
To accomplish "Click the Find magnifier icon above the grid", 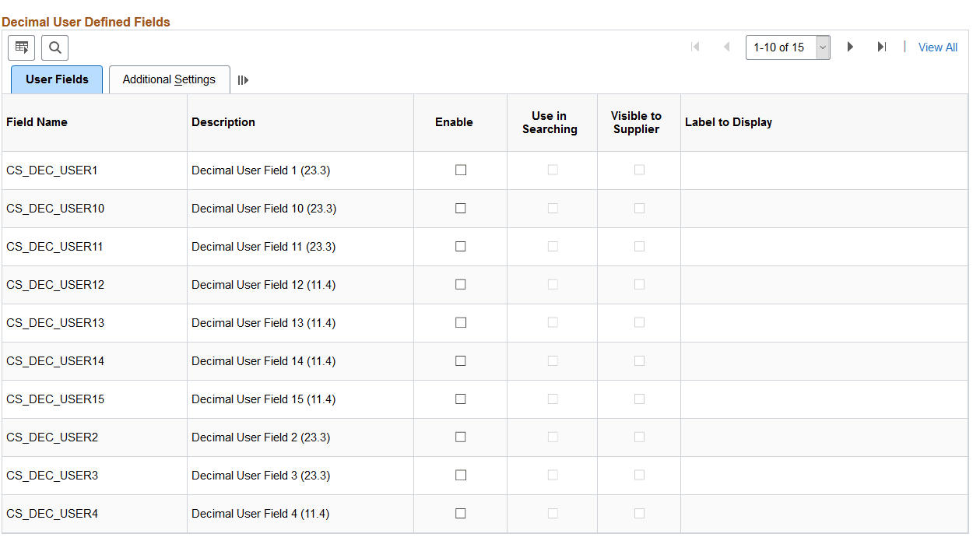I will [x=54, y=47].
